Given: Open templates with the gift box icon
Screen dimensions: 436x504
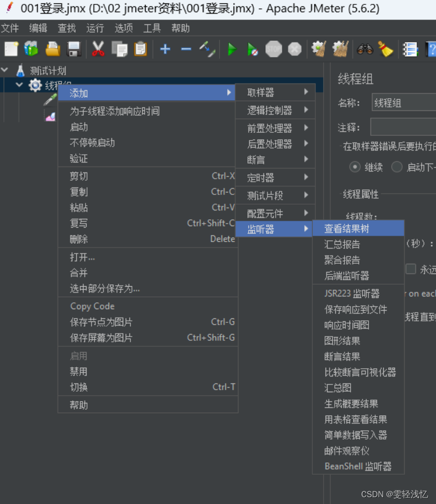Looking at the screenshot, I should (x=30, y=49).
